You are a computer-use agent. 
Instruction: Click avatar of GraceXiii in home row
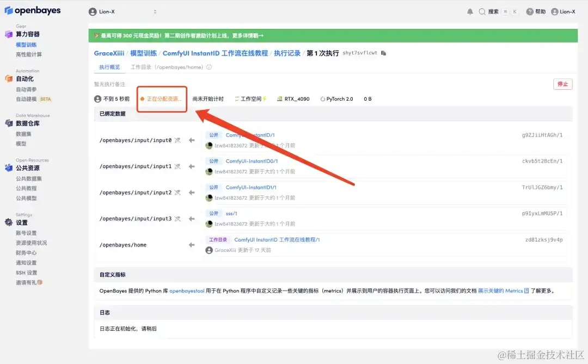tap(209, 250)
